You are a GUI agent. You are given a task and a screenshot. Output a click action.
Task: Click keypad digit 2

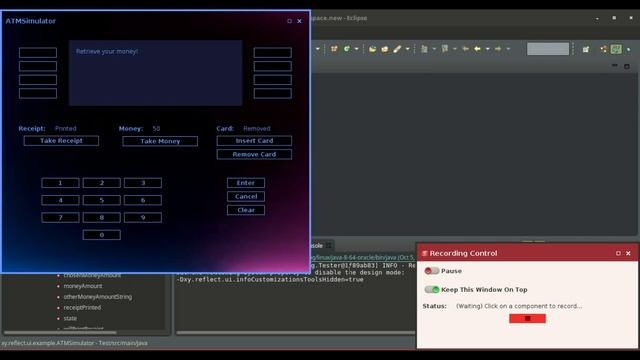click(x=102, y=183)
